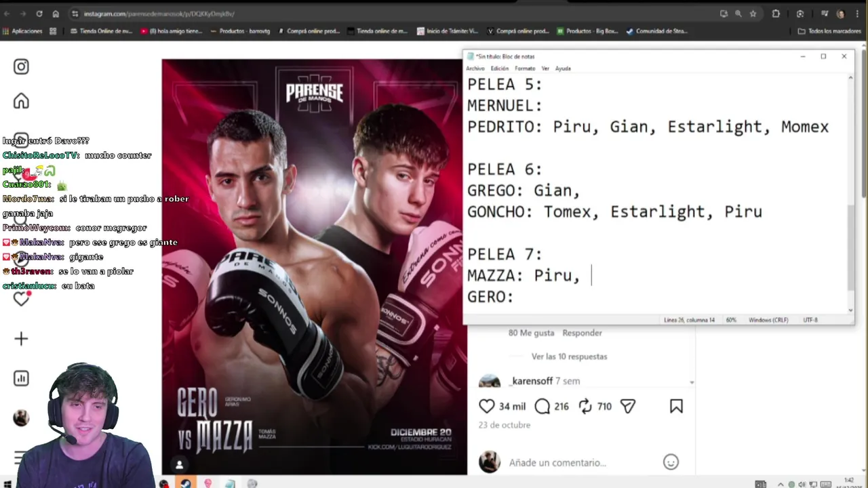Open Instagram home feed icon
868x488 pixels.
click(21, 101)
